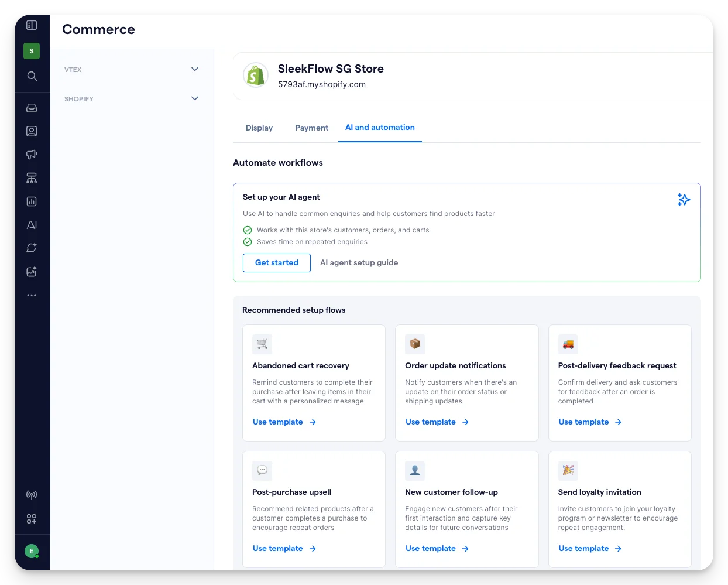Expand the SHOPIFY section chevron
The height and width of the screenshot is (585, 728).
tap(195, 98)
